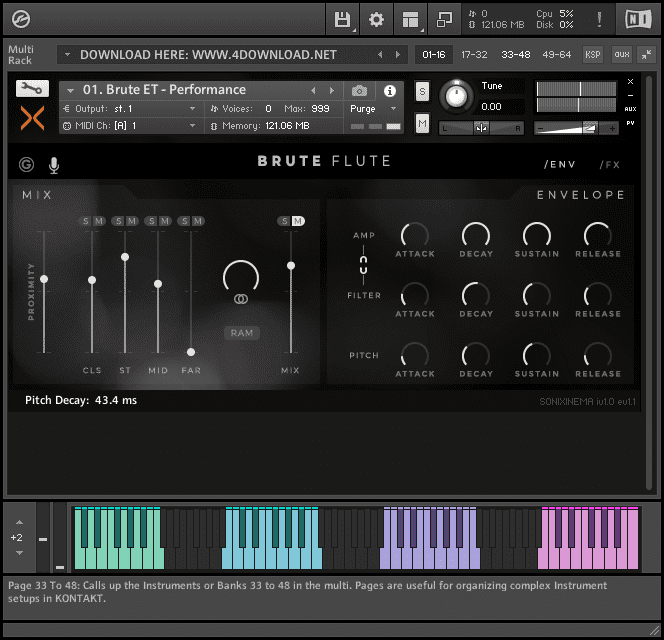The height and width of the screenshot is (640, 664).
Task: Click the panic exclamation mark button
Action: [599, 19]
